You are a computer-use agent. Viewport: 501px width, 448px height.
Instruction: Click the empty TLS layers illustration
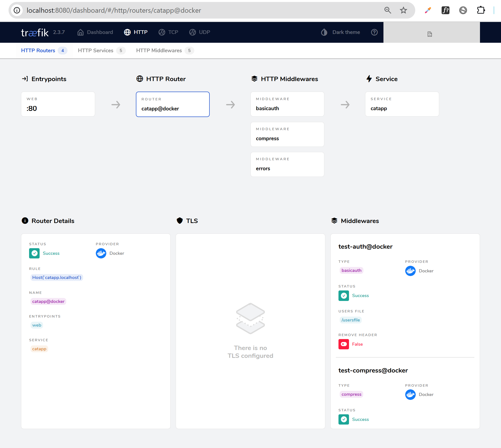pos(250,318)
